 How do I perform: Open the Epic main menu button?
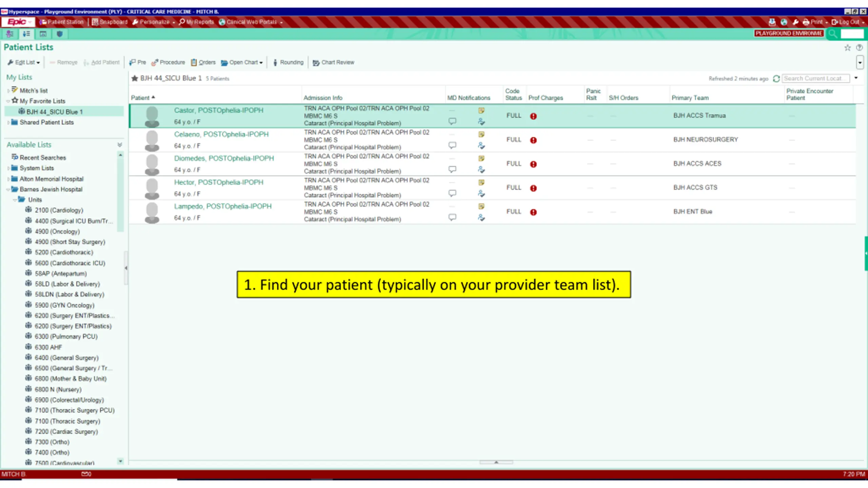point(18,22)
